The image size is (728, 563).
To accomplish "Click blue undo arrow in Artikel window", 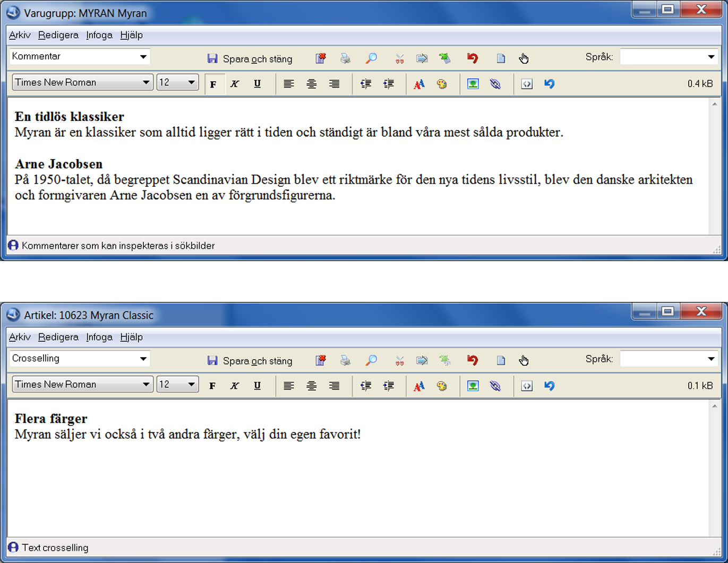I will coord(550,386).
